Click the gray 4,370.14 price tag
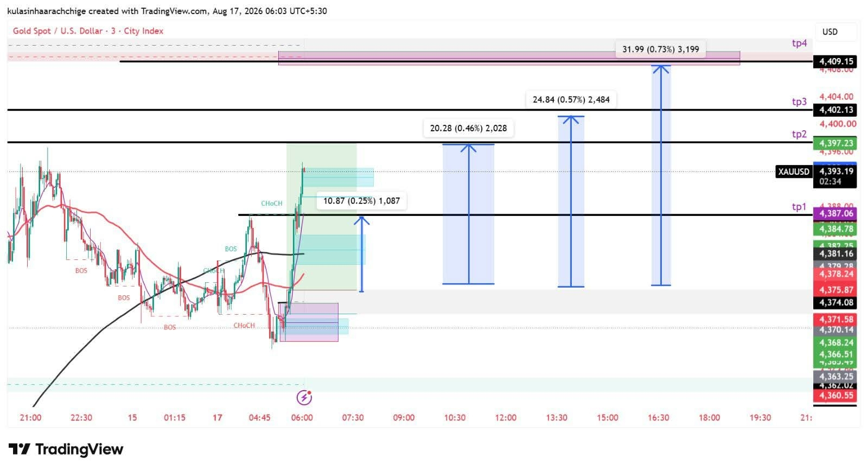 (x=835, y=329)
